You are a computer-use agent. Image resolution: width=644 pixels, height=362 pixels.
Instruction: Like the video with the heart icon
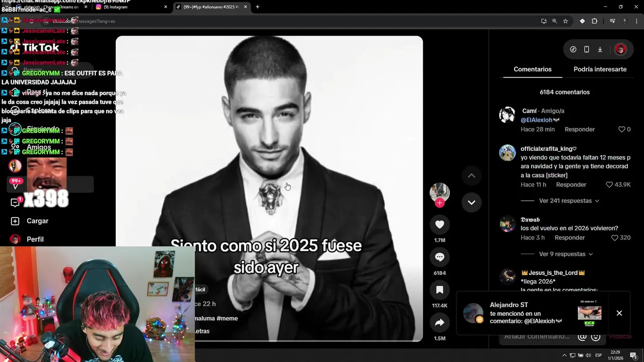440,224
